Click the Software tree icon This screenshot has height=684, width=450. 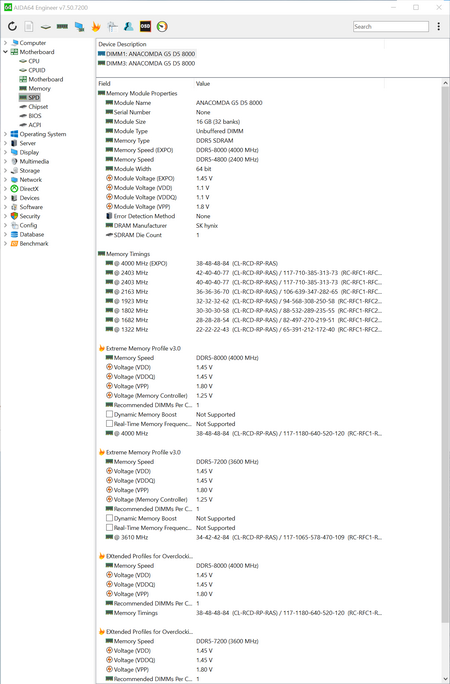[14, 207]
